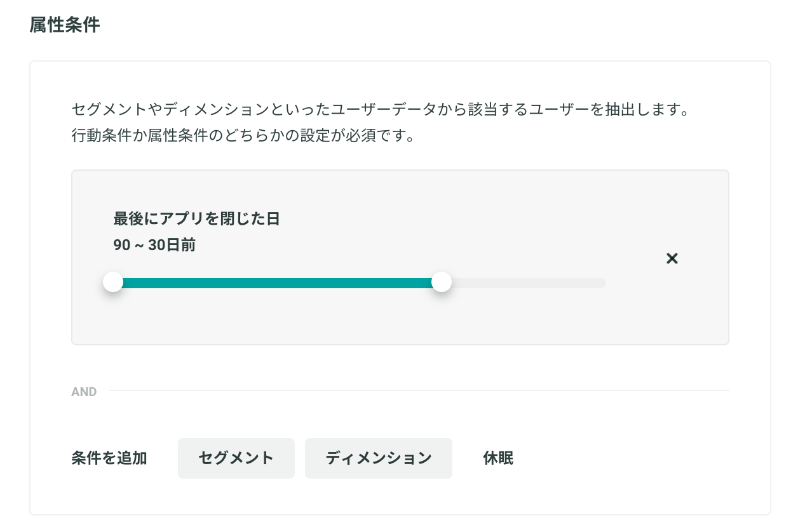
Task: Click the teal filled section of range slider
Action: point(277,283)
